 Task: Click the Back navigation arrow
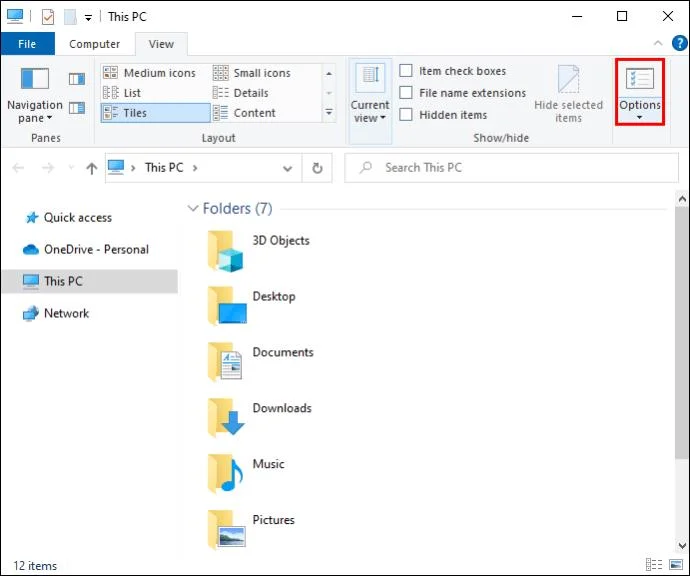pos(18,168)
